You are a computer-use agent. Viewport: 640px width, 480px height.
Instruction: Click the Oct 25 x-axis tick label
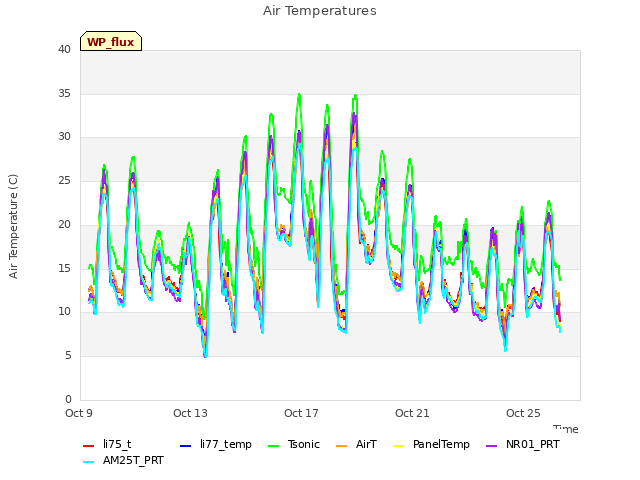coord(523,413)
